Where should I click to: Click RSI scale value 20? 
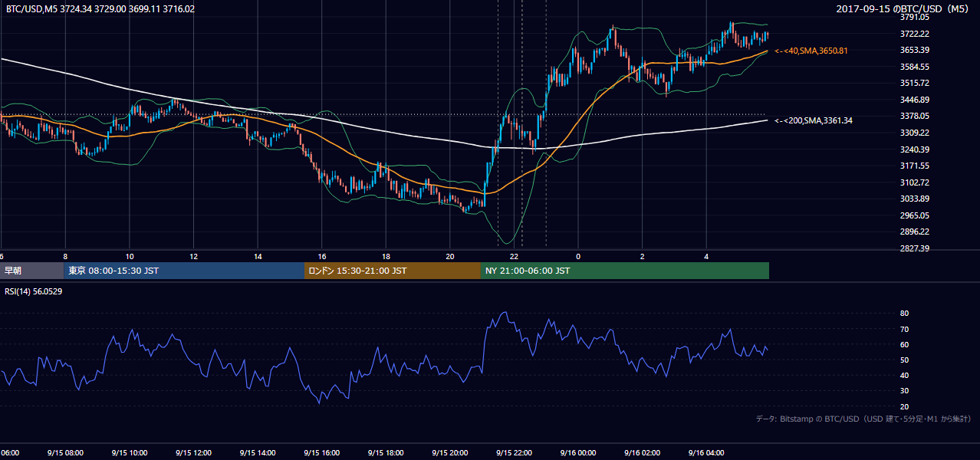[x=904, y=407]
